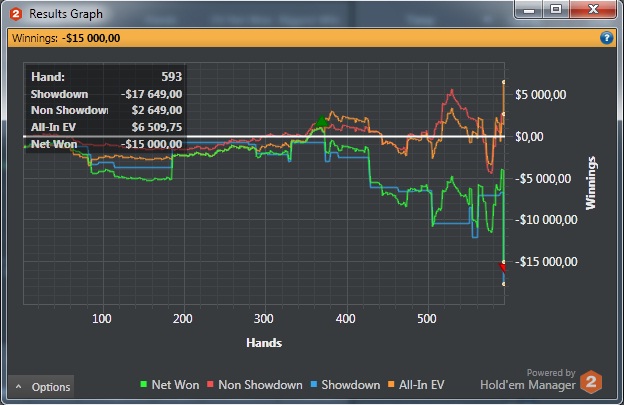This screenshot has height=405, width=624.
Task: Click the $5 000,00 y-axis label
Action: (540, 95)
